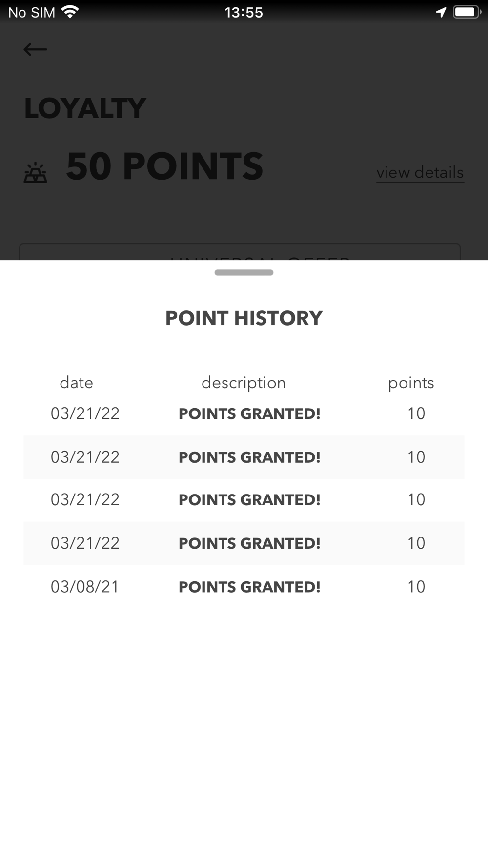The height and width of the screenshot is (868, 488).
Task: Tap the partially hidden Universal Offer card
Action: pyautogui.click(x=240, y=252)
